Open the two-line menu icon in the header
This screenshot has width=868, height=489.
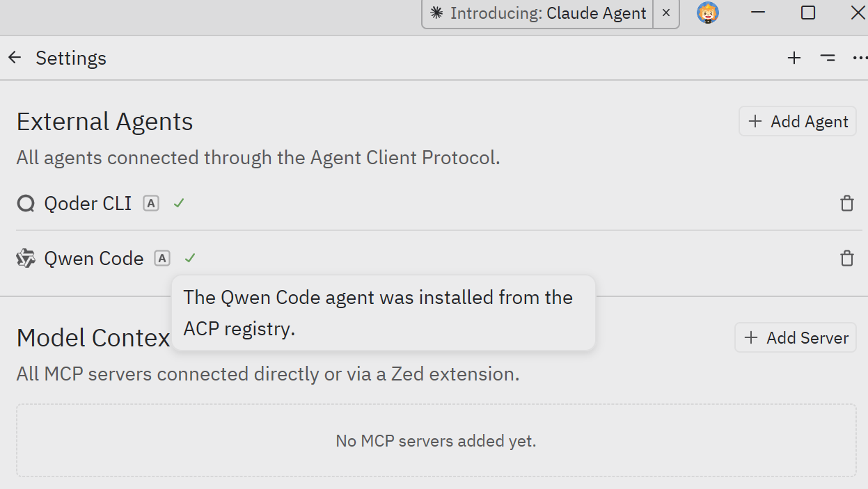[828, 58]
